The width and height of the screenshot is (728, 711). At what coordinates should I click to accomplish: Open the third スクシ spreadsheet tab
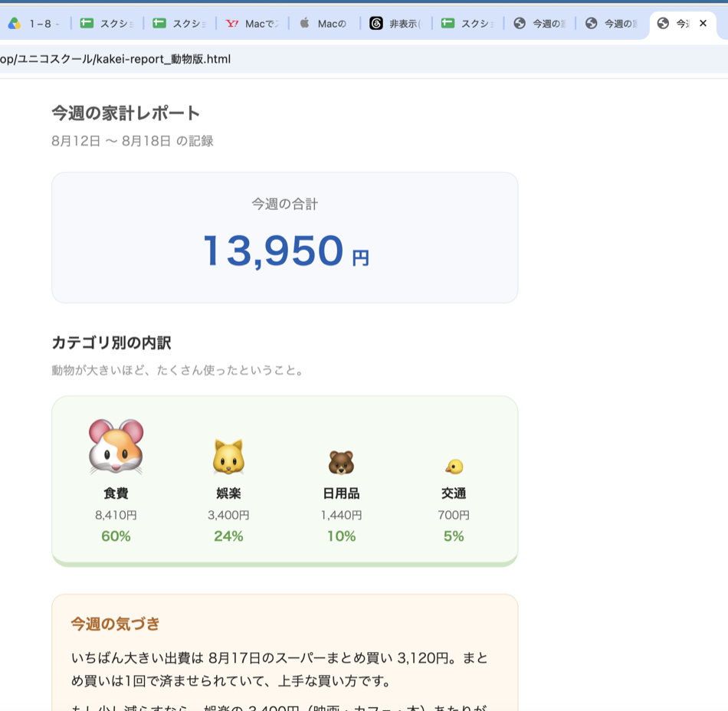468,23
